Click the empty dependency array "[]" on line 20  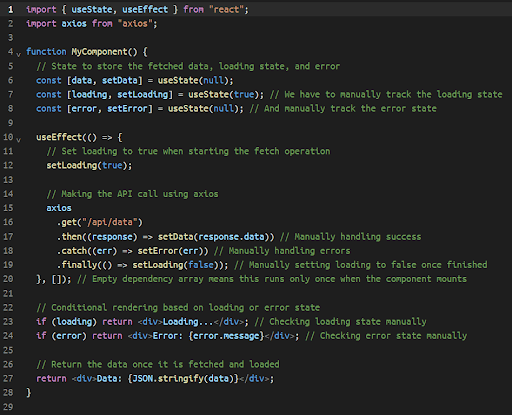(x=56, y=279)
